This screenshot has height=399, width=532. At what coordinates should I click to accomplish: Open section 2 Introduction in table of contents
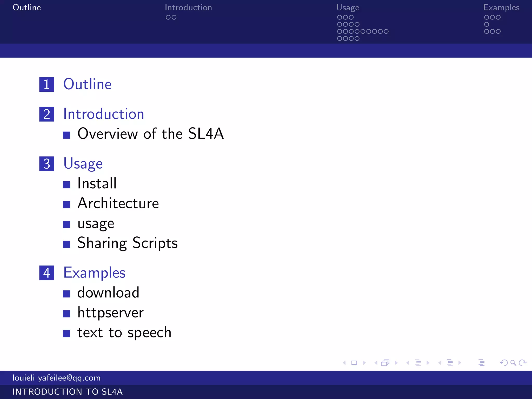[104, 114]
